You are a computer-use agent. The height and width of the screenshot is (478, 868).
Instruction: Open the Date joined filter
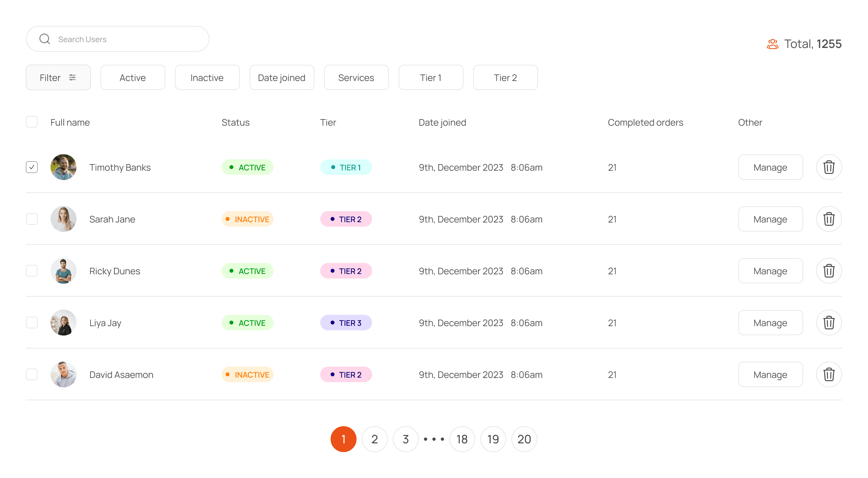point(281,78)
